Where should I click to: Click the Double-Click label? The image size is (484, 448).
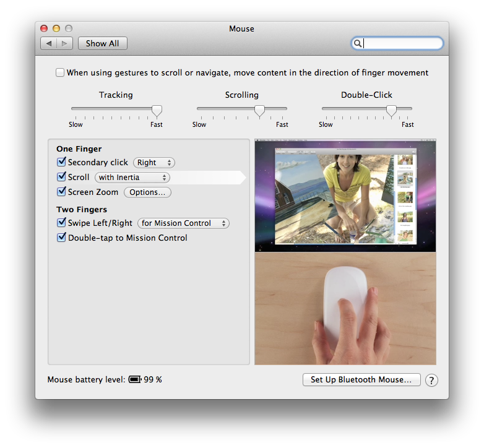click(366, 95)
